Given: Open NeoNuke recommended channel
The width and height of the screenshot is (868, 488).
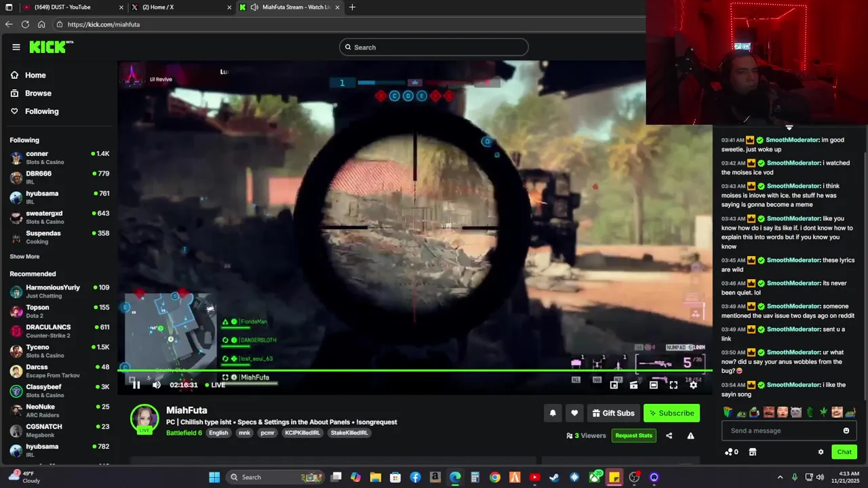Looking at the screenshot, I should pos(59,411).
